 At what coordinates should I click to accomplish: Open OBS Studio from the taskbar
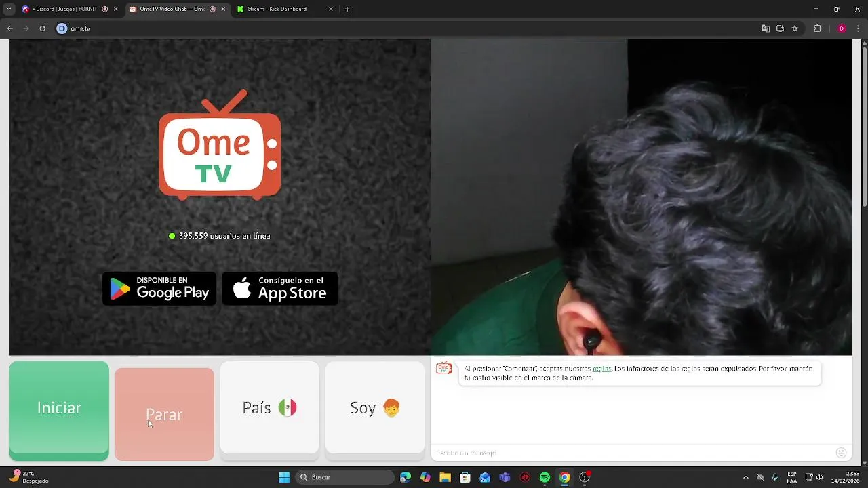(x=585, y=477)
